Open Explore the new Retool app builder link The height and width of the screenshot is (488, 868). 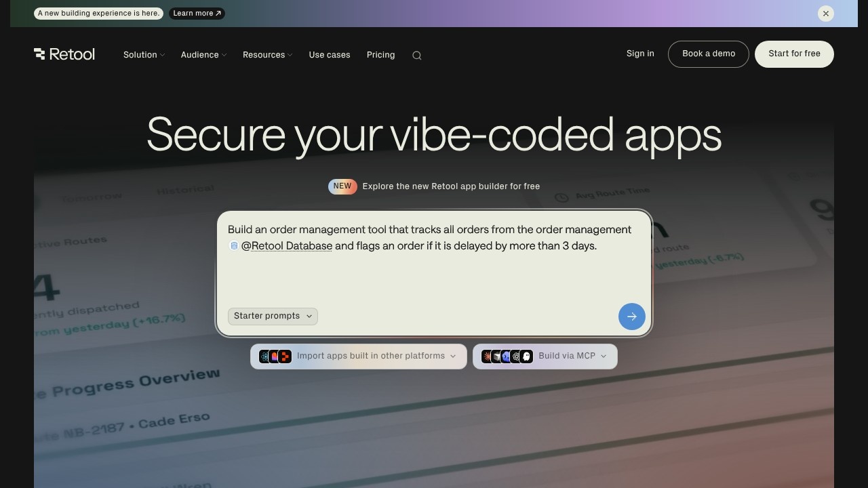click(451, 186)
